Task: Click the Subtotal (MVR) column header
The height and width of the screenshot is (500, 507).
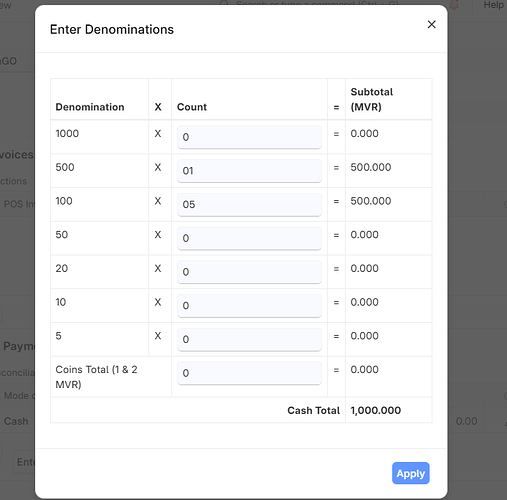Action: coord(372,99)
